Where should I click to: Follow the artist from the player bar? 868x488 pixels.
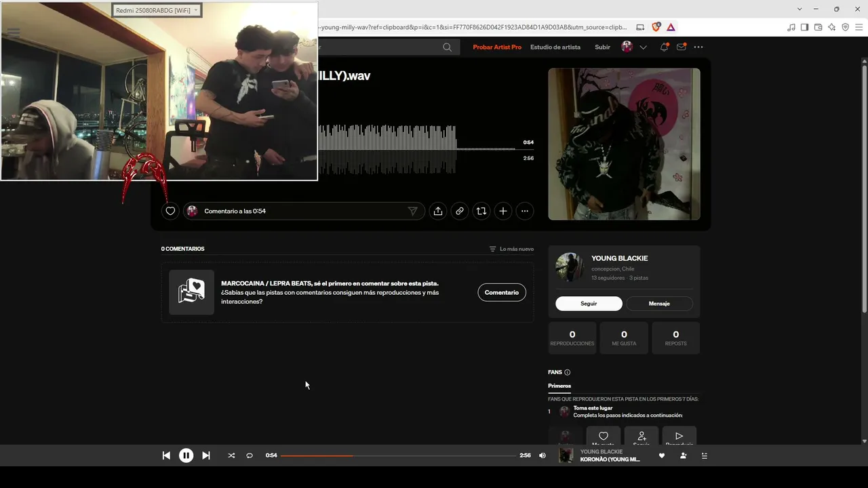[x=683, y=456]
